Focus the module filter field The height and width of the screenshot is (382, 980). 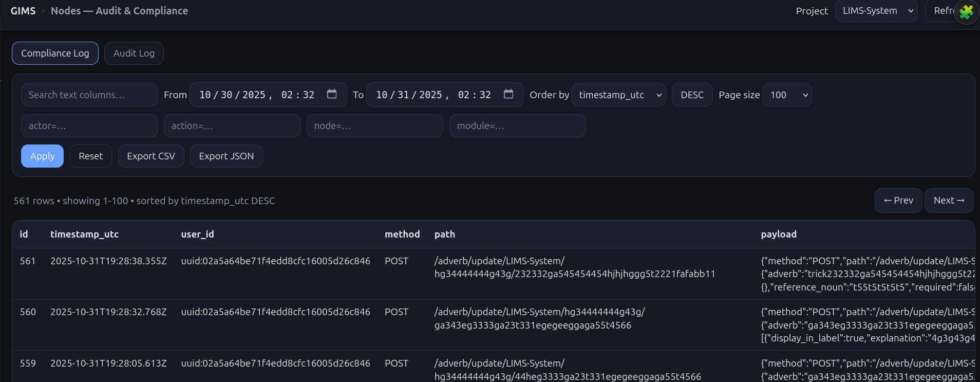(518, 125)
